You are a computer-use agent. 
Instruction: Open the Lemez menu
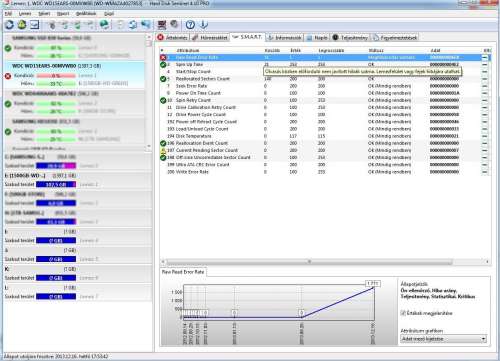tap(25, 14)
